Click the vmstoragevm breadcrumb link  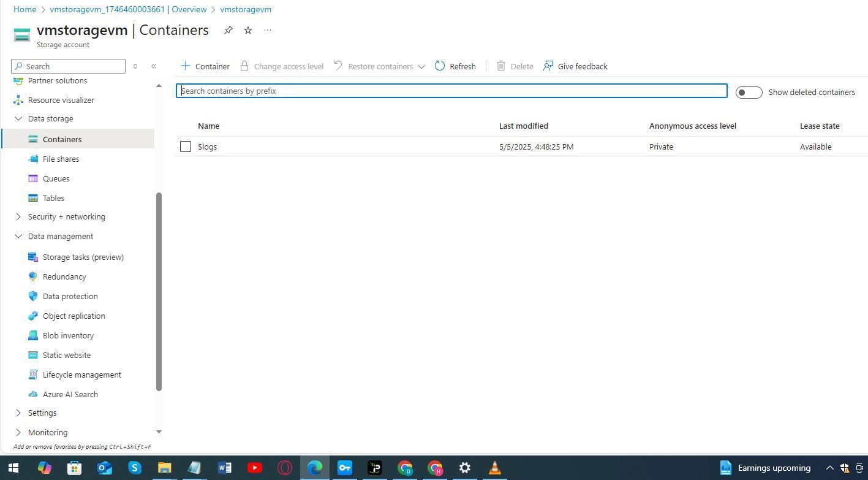tap(246, 9)
